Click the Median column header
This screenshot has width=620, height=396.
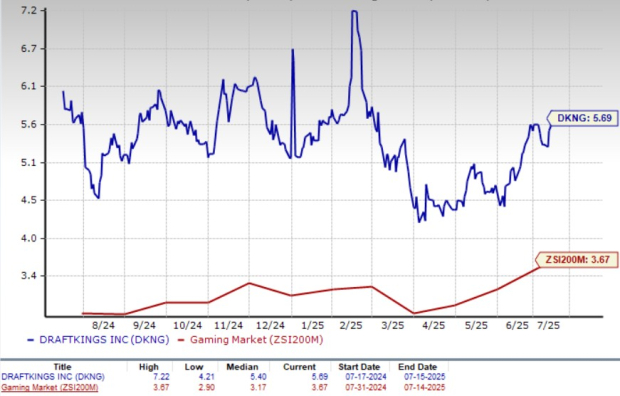[x=242, y=367]
